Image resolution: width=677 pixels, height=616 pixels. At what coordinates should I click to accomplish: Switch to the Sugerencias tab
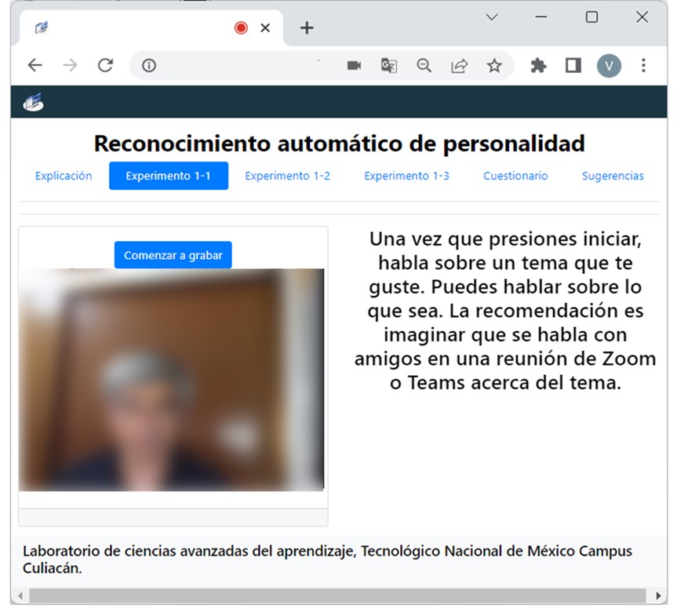coord(613,176)
